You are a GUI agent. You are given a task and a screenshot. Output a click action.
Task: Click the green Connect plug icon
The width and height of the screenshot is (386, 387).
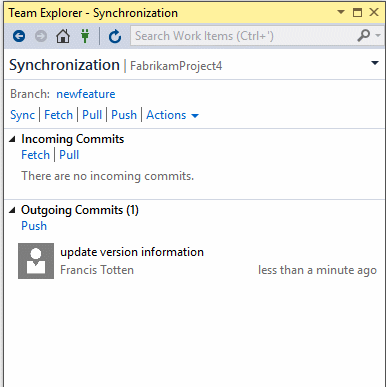pyautogui.click(x=85, y=36)
